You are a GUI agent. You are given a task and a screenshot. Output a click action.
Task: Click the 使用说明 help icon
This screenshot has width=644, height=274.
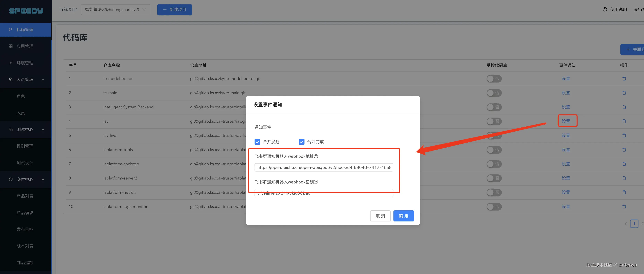tap(604, 10)
